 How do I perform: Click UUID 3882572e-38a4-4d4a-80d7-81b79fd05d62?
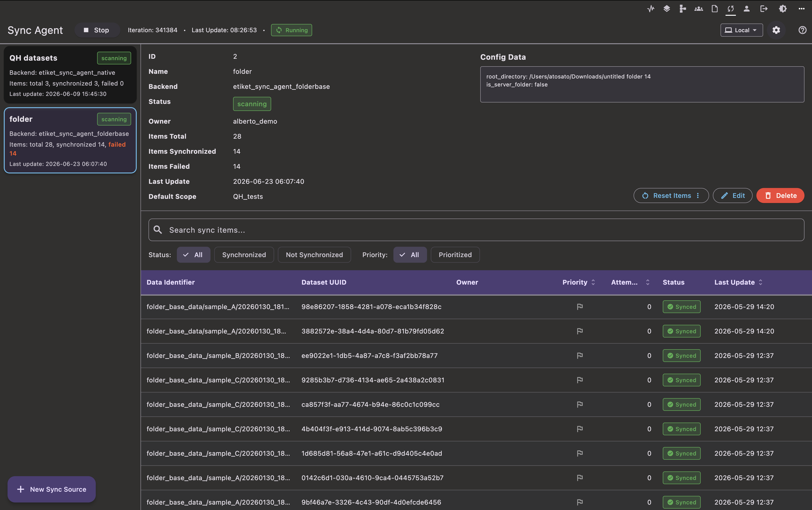point(373,331)
